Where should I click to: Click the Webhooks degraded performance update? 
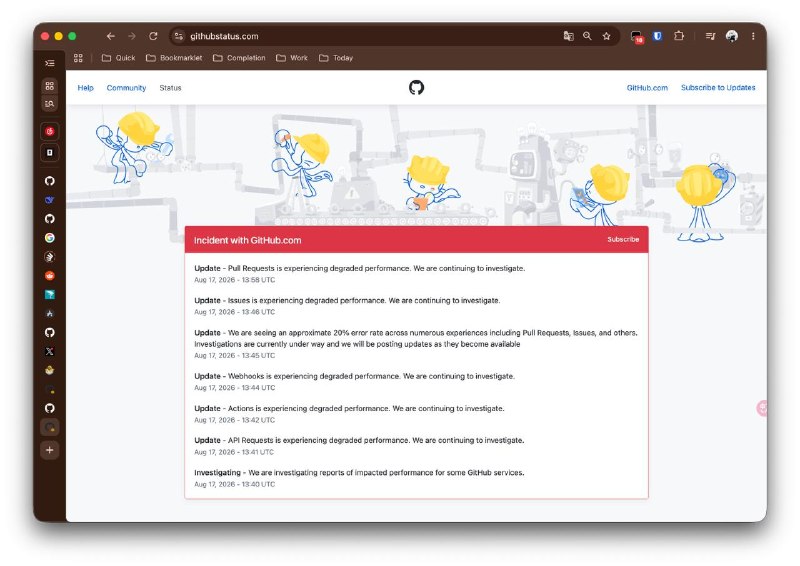355,376
